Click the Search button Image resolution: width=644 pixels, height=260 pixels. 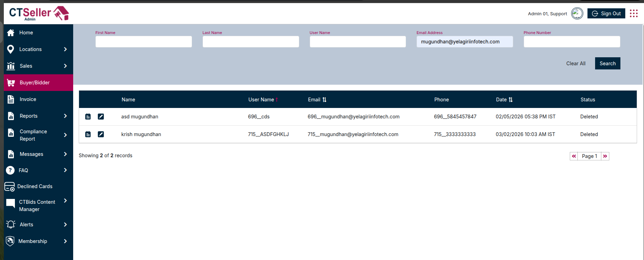608,64
